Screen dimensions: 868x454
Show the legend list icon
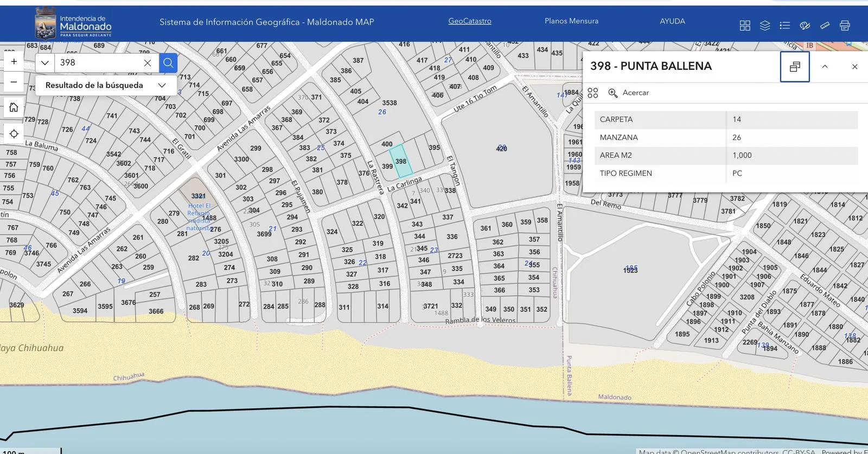tap(784, 25)
